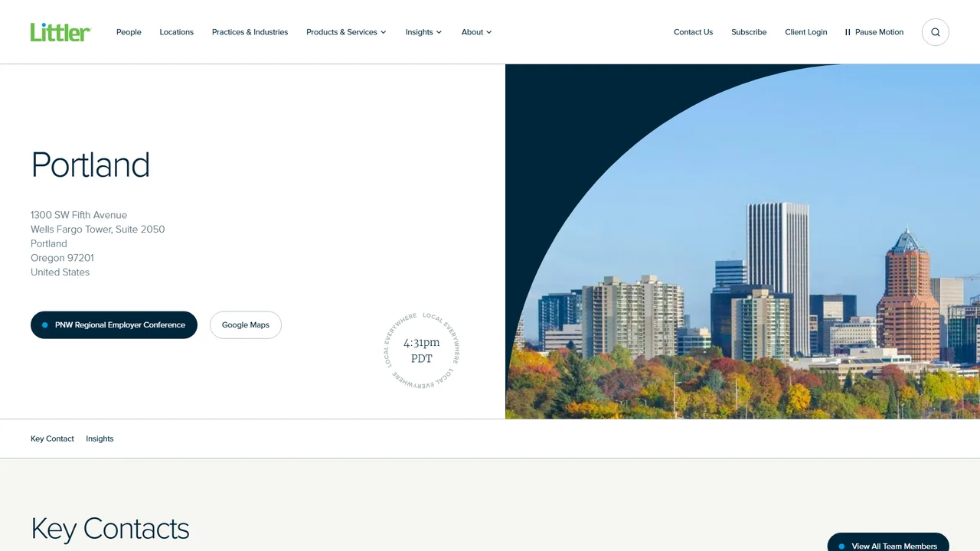Open Client Login
Image resolution: width=980 pixels, height=551 pixels.
coord(806,32)
